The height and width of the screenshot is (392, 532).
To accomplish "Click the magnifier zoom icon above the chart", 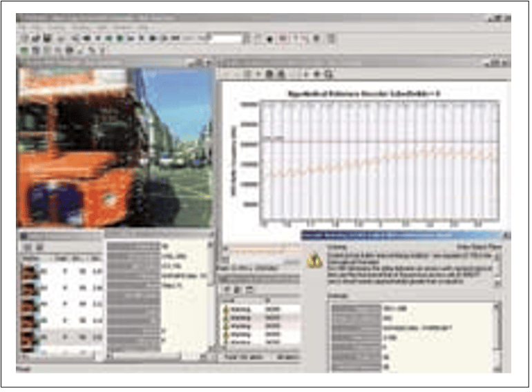I will 329,73.
